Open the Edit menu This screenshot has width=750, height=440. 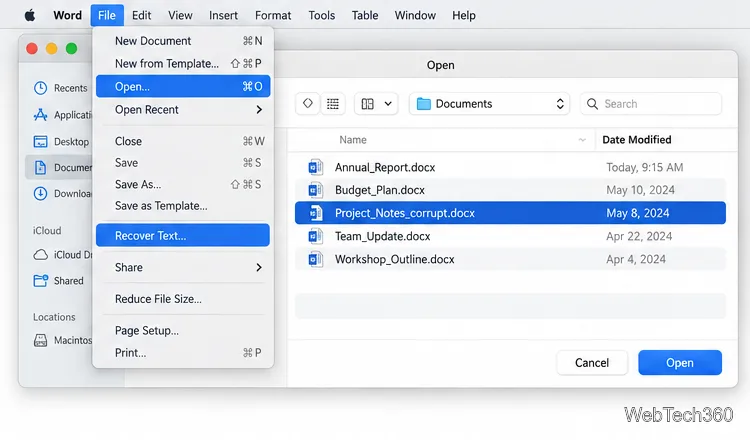pos(142,15)
